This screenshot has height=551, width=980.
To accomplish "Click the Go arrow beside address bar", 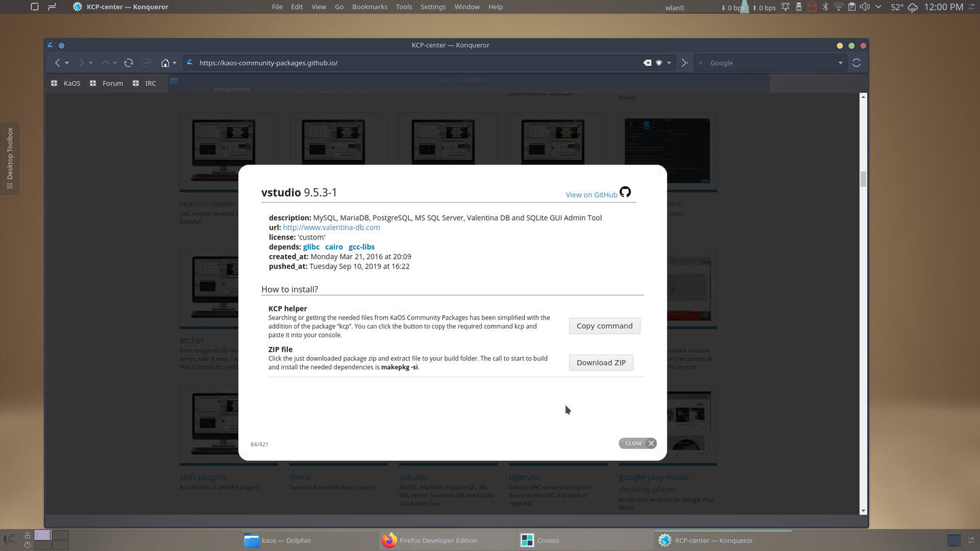I will pos(685,63).
